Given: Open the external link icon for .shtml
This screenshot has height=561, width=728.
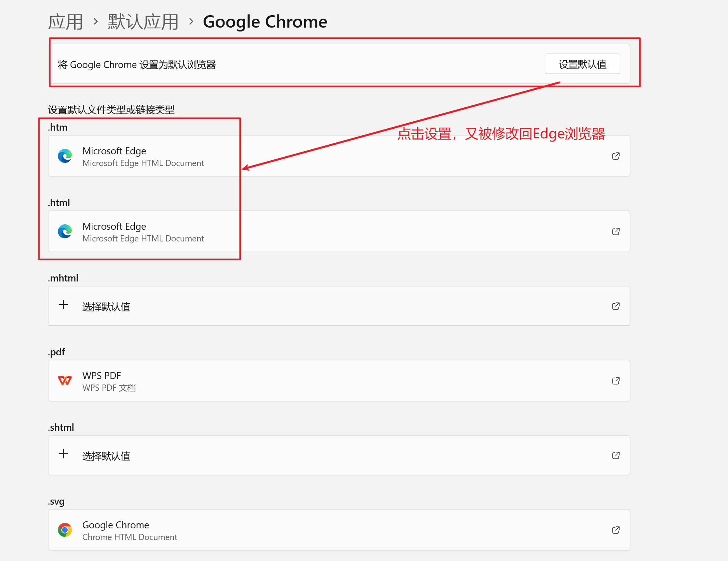Looking at the screenshot, I should pos(616,455).
